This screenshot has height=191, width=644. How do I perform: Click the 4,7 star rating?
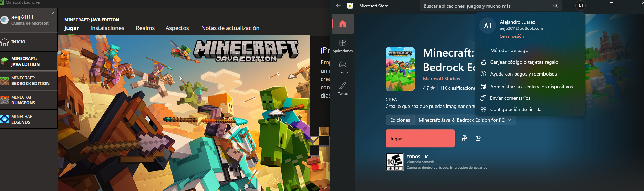[x=429, y=88]
